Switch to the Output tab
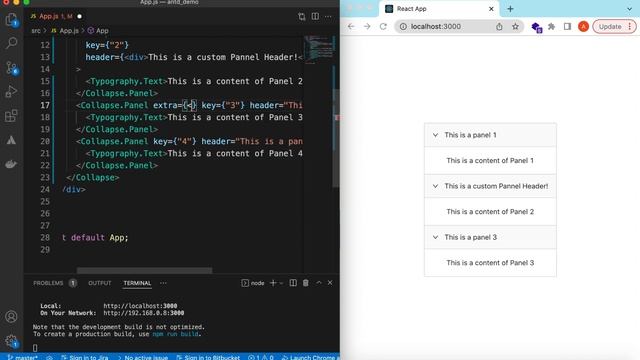This screenshot has height=360, width=640. pos(100,283)
